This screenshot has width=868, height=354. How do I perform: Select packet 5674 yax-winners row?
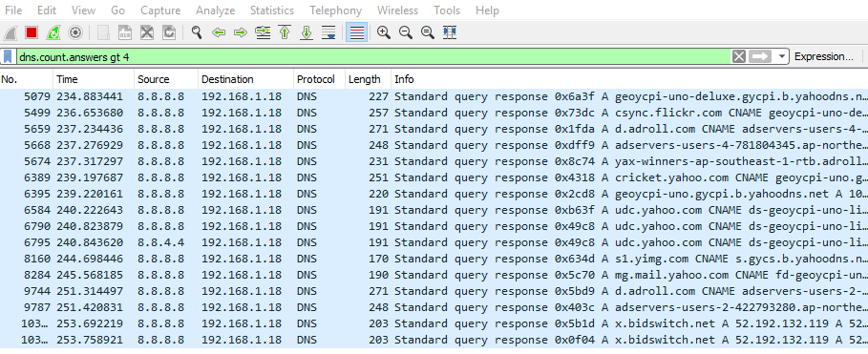[434, 161]
